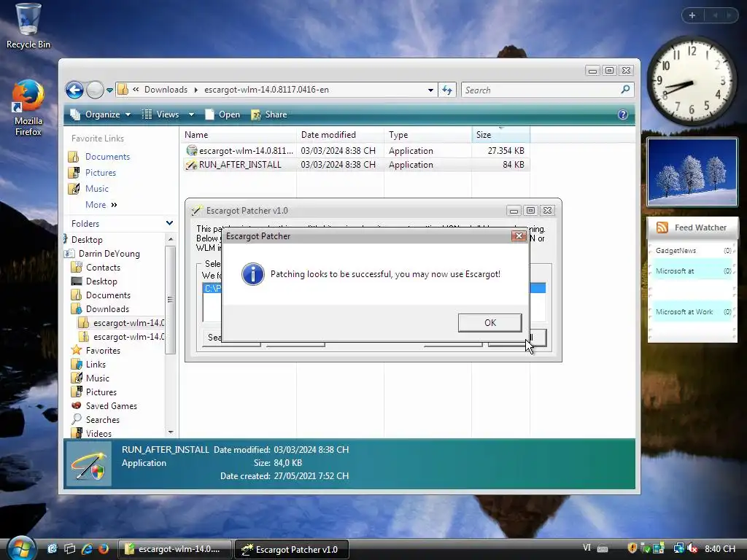Click OK in the Escargot Patcher dialog
This screenshot has height=560, width=747.
(x=489, y=323)
